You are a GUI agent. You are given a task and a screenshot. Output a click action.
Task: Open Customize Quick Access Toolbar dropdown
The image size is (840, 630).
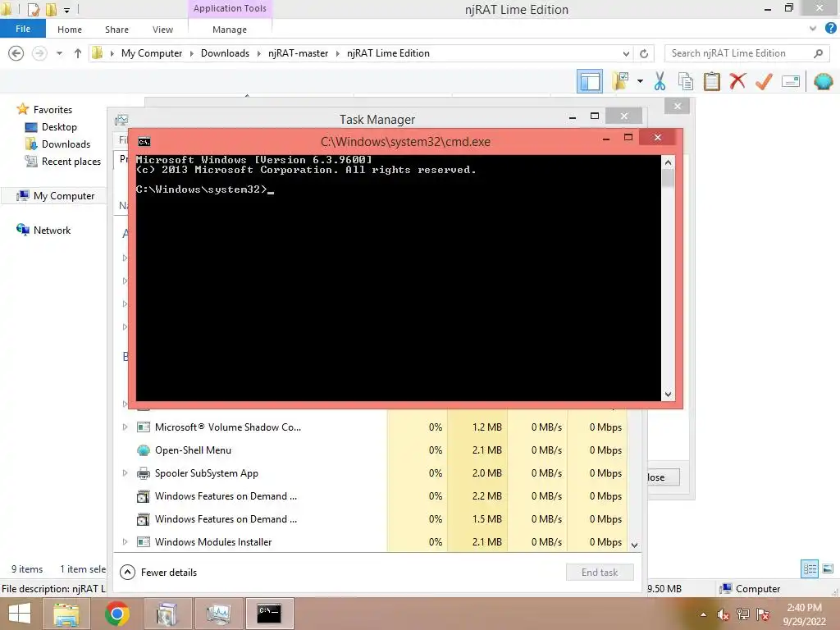click(x=67, y=10)
